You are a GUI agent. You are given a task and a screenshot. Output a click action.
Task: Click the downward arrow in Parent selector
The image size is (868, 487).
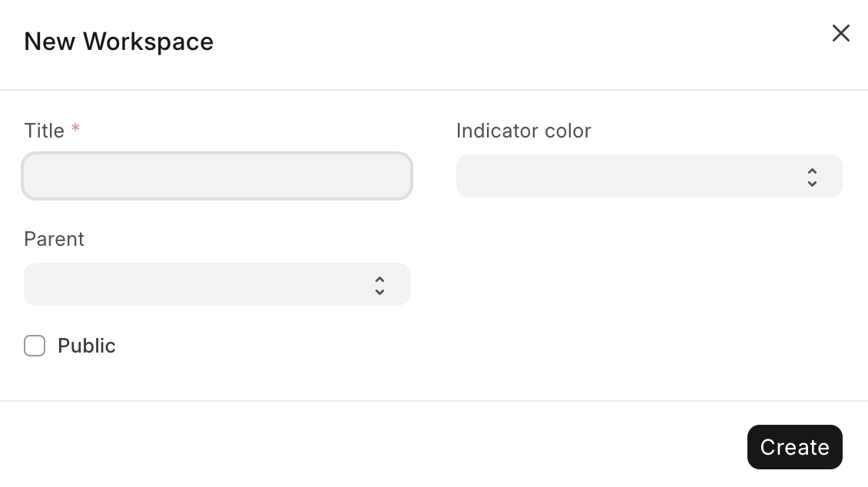[379, 292]
